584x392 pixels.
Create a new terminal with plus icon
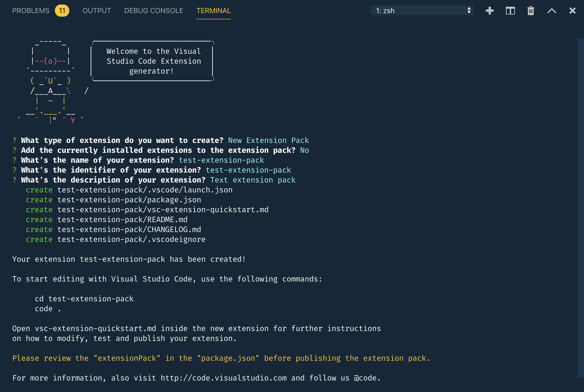(490, 11)
